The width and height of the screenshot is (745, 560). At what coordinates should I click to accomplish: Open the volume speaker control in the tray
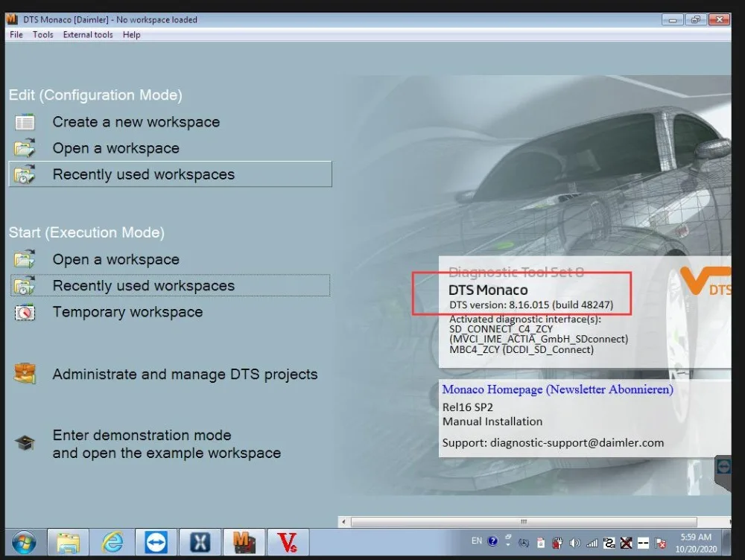pyautogui.click(x=574, y=543)
